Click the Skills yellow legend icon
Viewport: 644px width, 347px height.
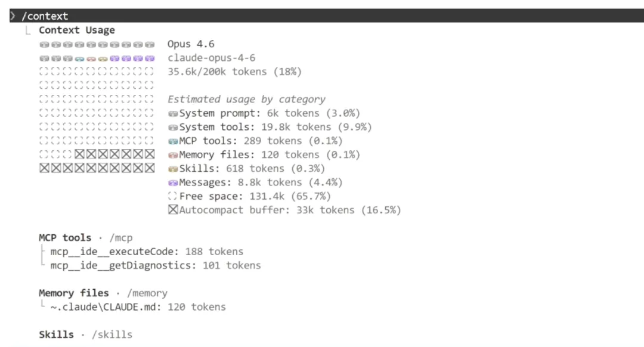(173, 169)
